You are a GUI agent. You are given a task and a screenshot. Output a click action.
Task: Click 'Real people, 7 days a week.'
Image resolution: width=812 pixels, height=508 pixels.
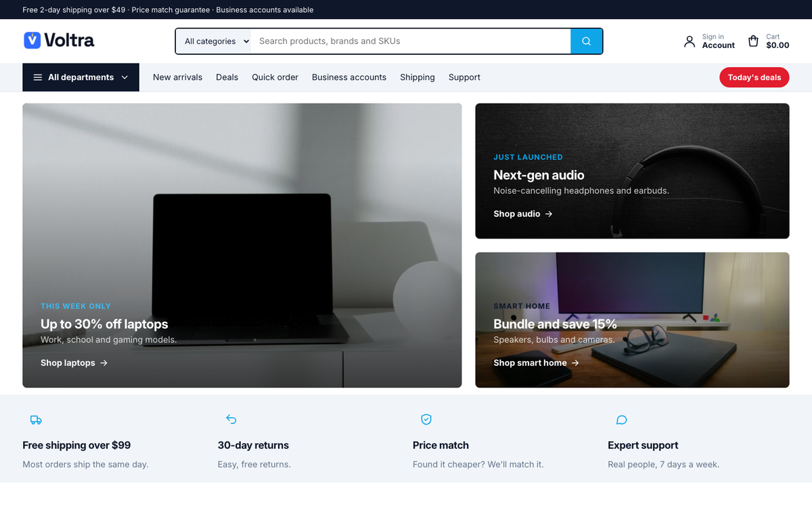pyautogui.click(x=664, y=465)
